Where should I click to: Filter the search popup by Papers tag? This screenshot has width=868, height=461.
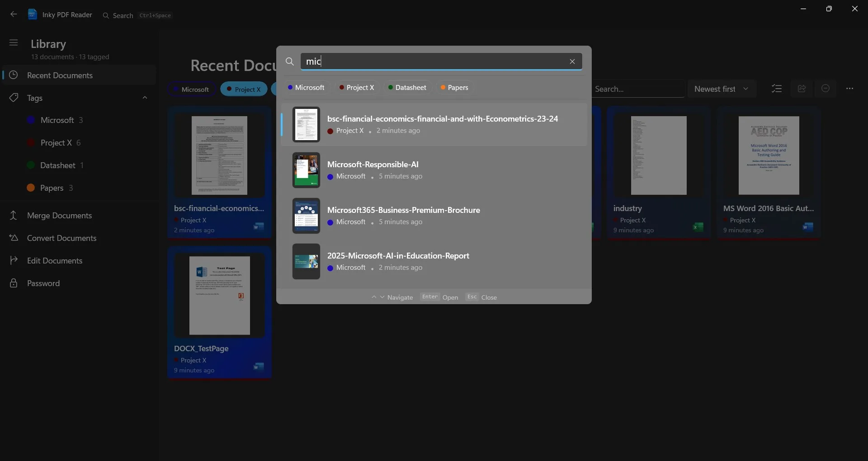[454, 88]
